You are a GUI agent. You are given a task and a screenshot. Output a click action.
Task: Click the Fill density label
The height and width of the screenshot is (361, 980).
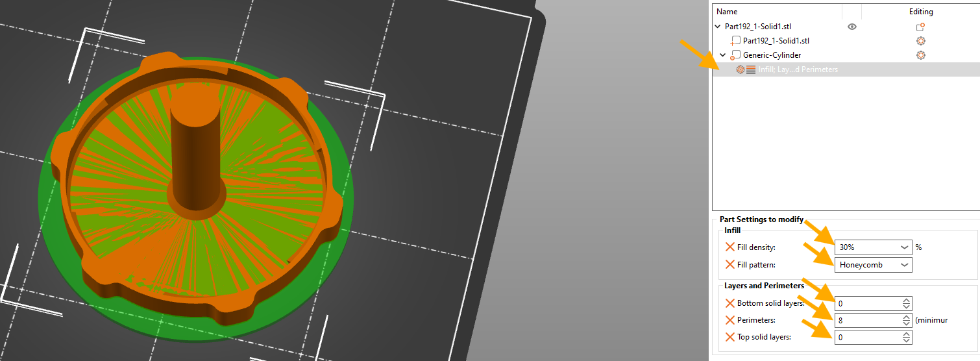756,247
